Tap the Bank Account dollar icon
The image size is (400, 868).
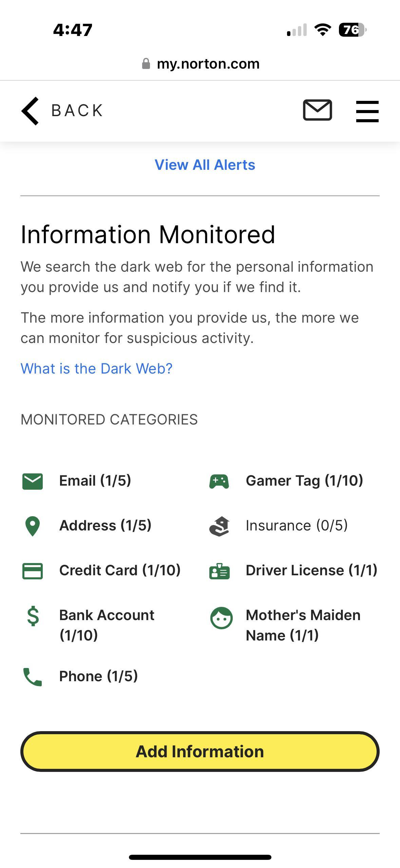33,617
